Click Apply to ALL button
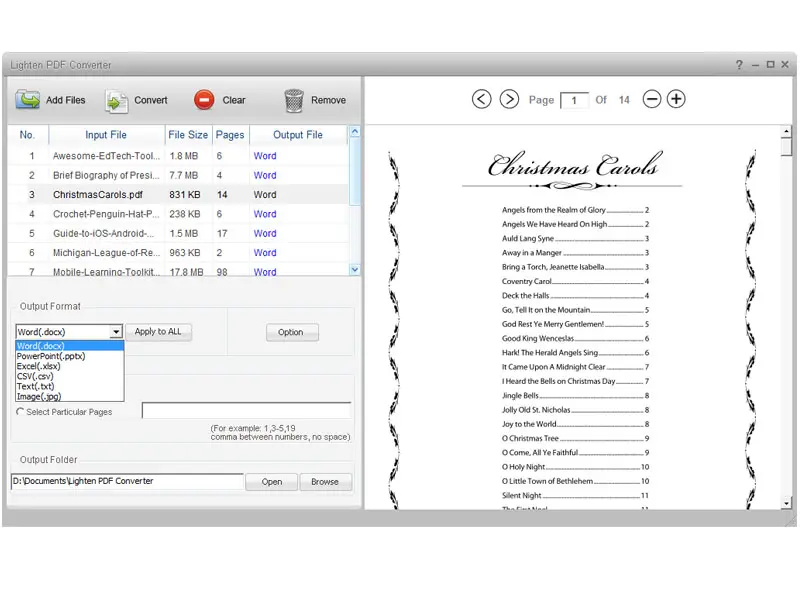The image size is (800, 600). (158, 332)
